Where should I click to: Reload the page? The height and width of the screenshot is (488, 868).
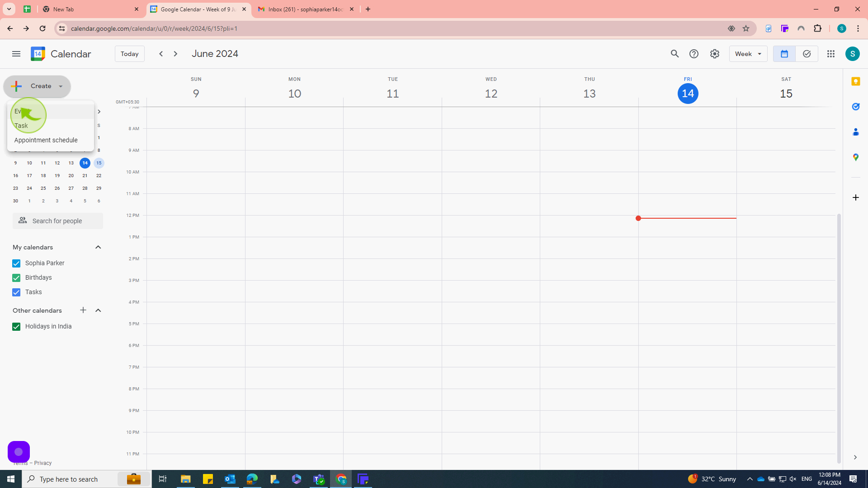tap(42, 28)
